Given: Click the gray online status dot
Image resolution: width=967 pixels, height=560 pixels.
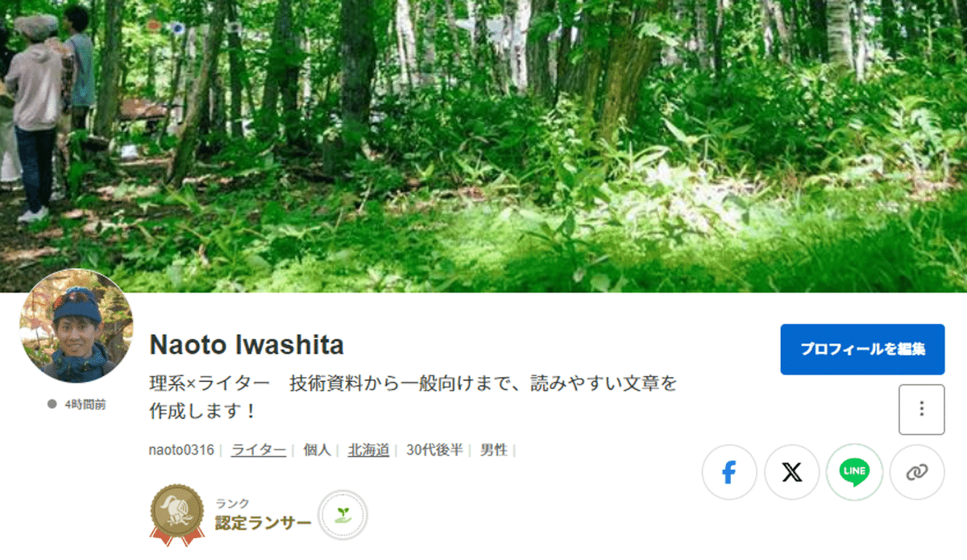Looking at the screenshot, I should (52, 404).
